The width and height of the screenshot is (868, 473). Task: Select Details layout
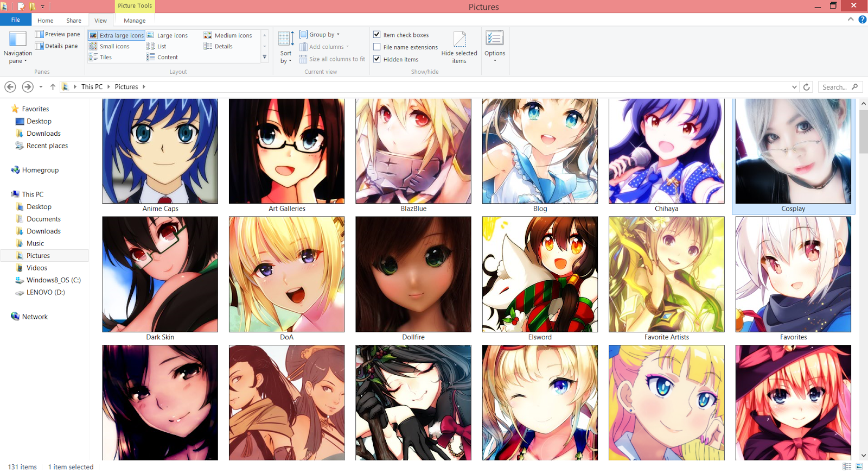218,46
